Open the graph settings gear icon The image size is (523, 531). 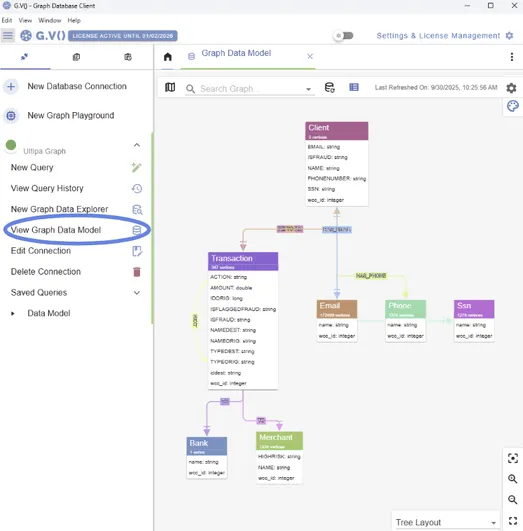[x=511, y=88]
